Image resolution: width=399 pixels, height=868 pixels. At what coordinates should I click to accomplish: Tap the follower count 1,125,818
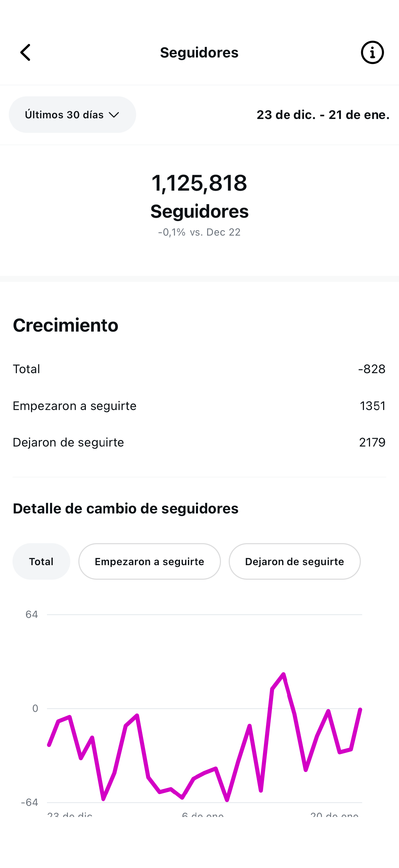click(x=199, y=183)
